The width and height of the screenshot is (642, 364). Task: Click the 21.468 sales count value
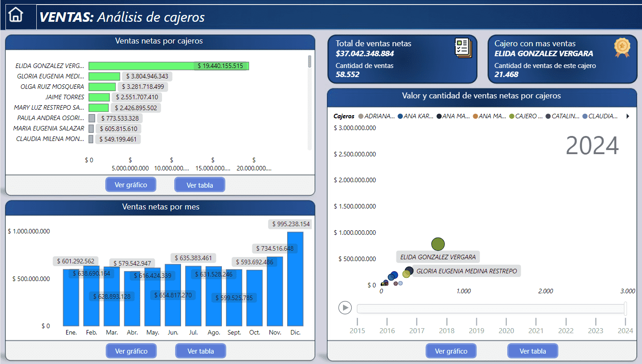[x=506, y=74]
